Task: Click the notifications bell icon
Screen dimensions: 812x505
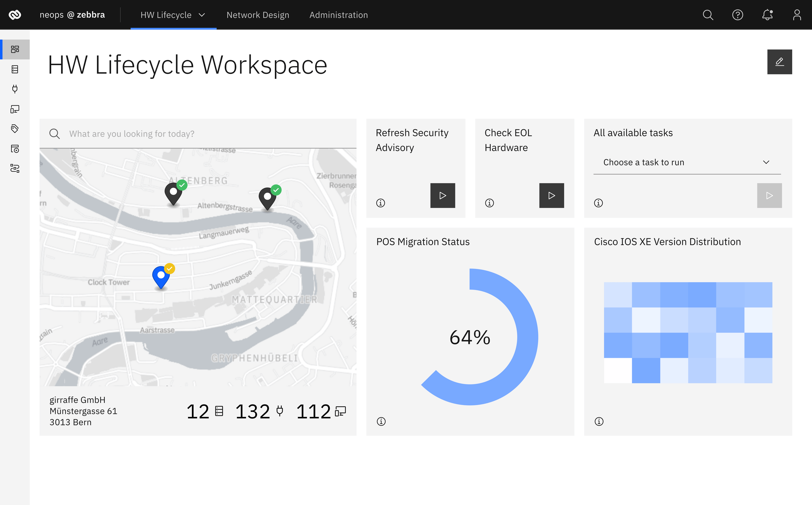Action: (x=767, y=15)
